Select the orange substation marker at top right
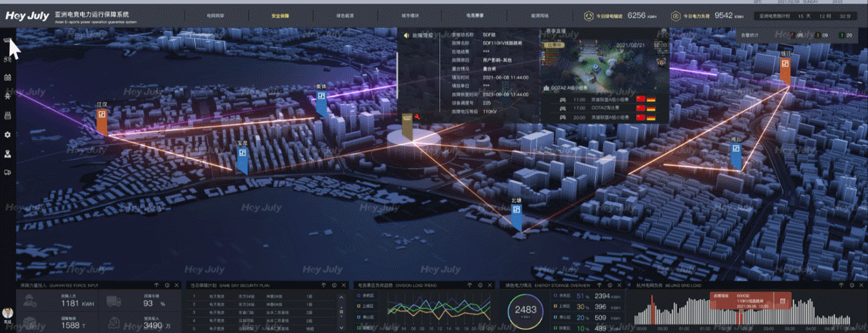This screenshot has width=868, height=333. 785,70
